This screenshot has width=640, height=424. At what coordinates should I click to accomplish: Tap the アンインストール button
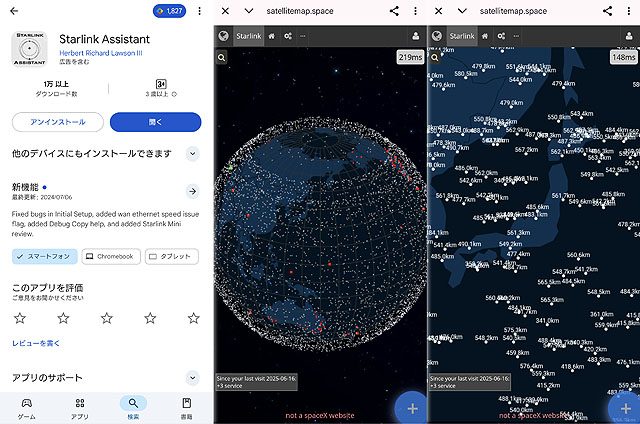tap(58, 122)
